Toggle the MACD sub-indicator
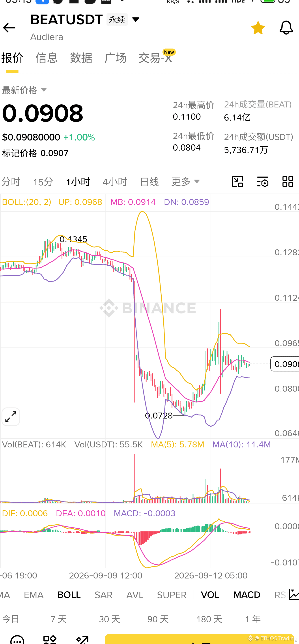This screenshot has width=299, height=644. [x=247, y=595]
